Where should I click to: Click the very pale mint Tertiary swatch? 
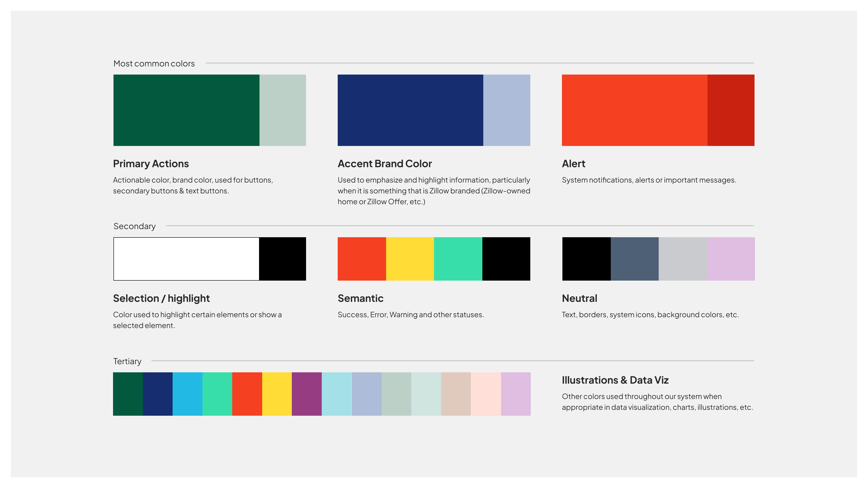pyautogui.click(x=426, y=394)
